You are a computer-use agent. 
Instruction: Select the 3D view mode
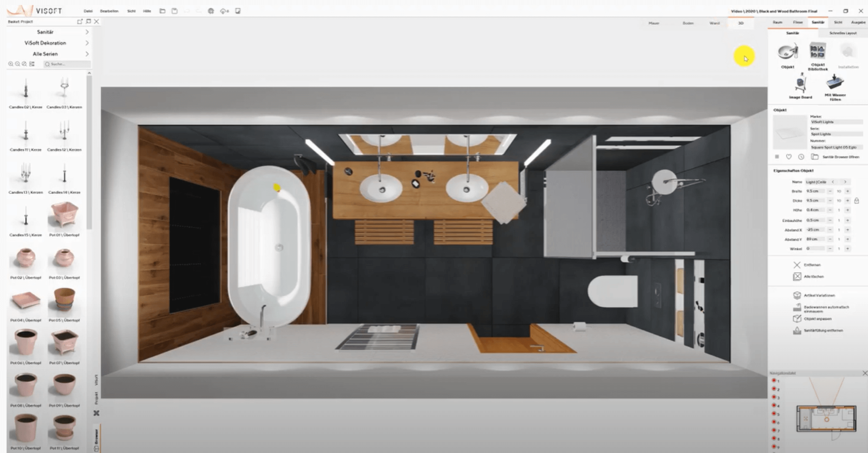click(x=741, y=23)
